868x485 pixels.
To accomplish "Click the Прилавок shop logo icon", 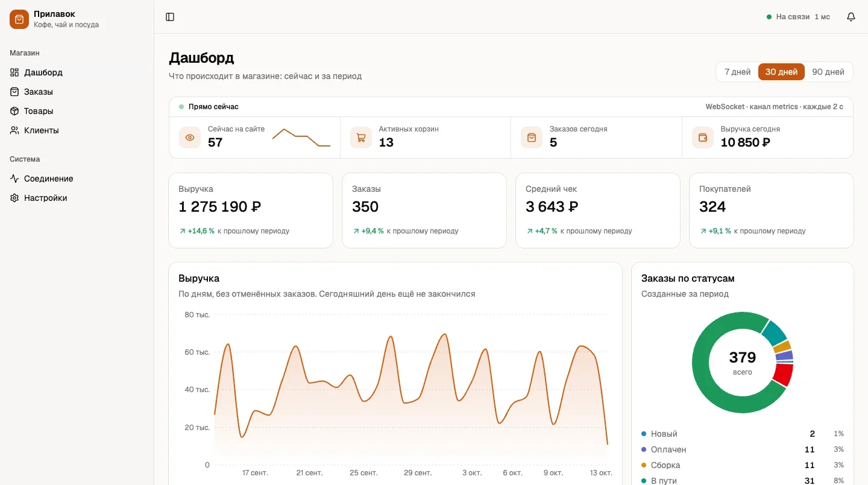I will 19,19.
